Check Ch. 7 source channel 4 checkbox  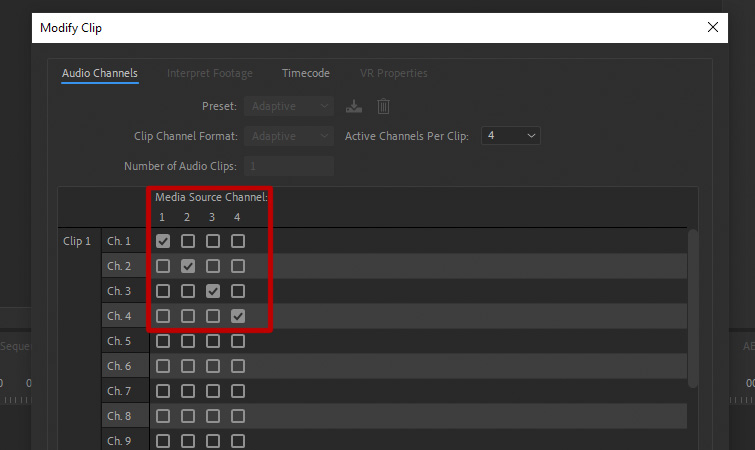(x=238, y=391)
